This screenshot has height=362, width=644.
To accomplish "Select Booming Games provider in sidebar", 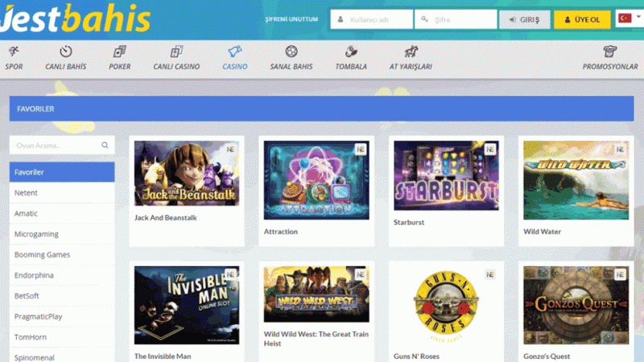I will pos(62,254).
